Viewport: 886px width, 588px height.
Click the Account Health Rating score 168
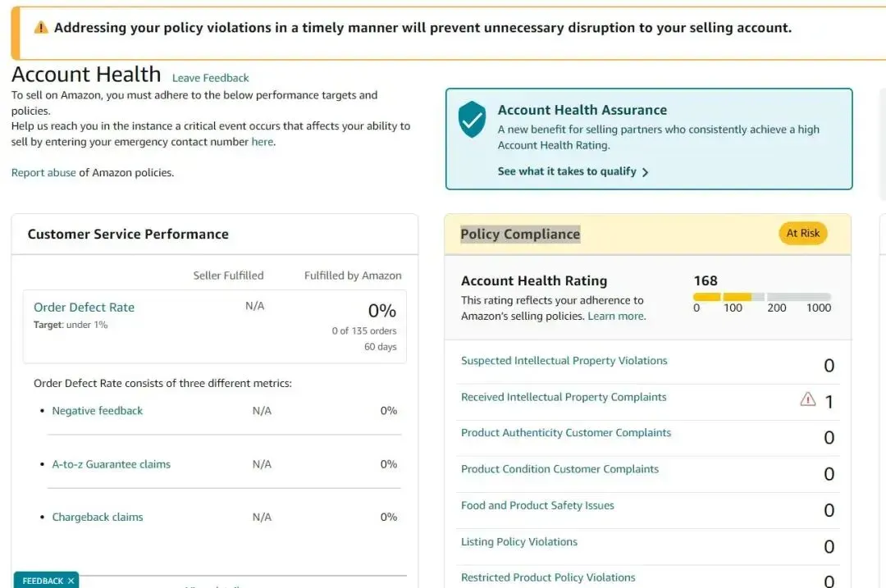point(706,280)
